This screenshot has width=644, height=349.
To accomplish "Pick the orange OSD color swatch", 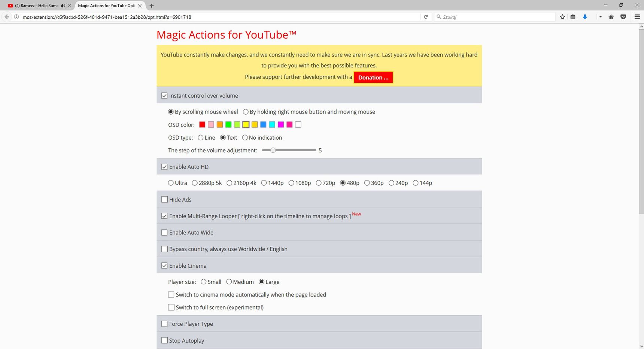I will pyautogui.click(x=220, y=125).
